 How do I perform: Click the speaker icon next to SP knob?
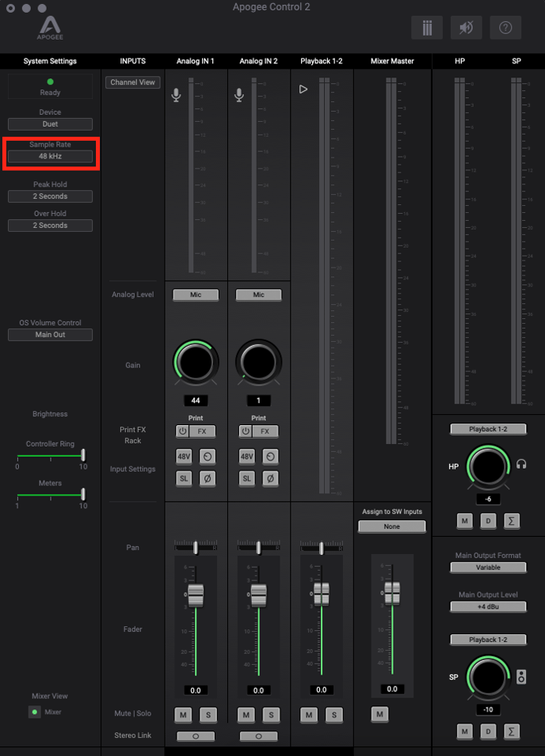[521, 677]
